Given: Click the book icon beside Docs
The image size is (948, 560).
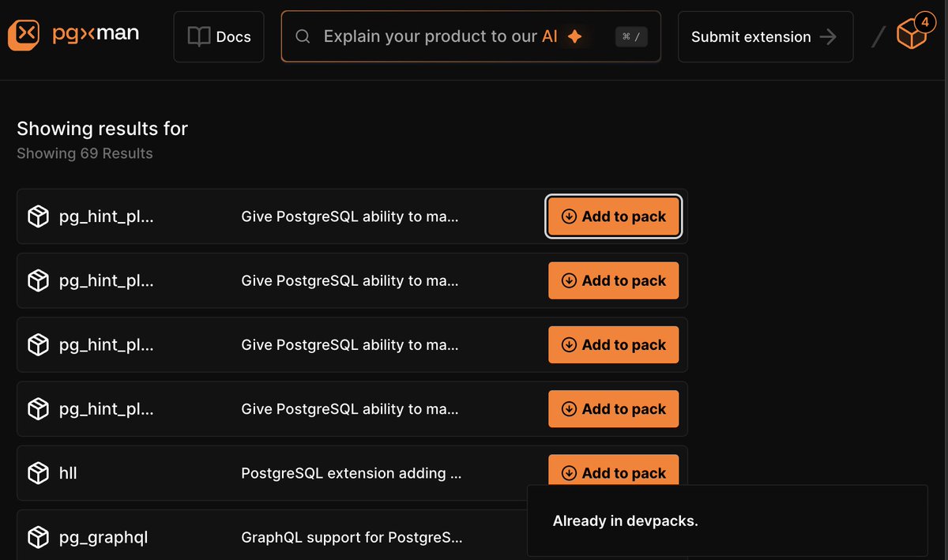Looking at the screenshot, I should point(198,36).
